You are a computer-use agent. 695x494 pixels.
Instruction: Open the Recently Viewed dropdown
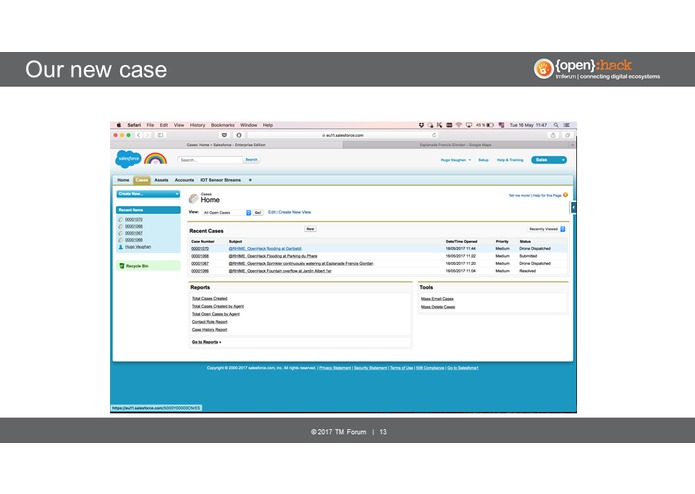[547, 229]
